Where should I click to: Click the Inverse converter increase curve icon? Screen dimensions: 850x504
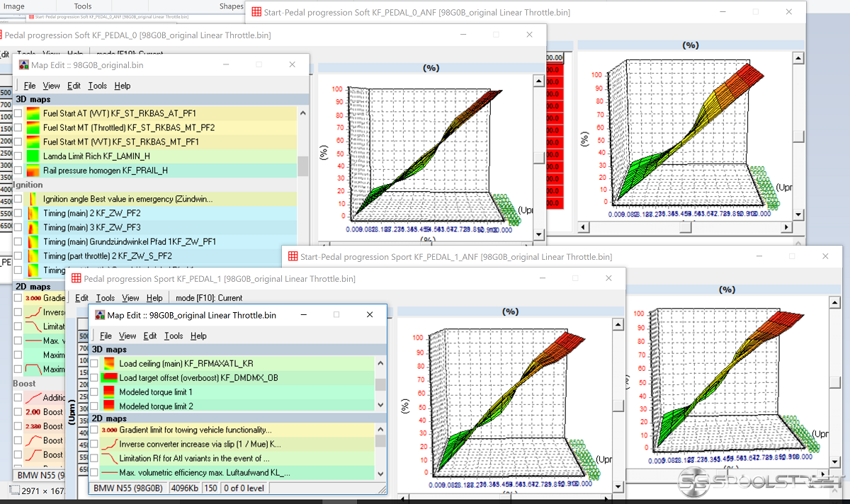[x=109, y=444]
